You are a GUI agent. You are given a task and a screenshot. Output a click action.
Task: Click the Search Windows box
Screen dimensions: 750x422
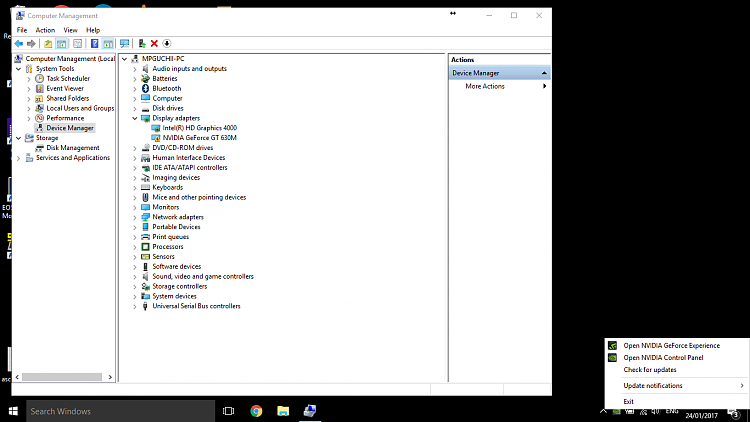pyautogui.click(x=120, y=411)
